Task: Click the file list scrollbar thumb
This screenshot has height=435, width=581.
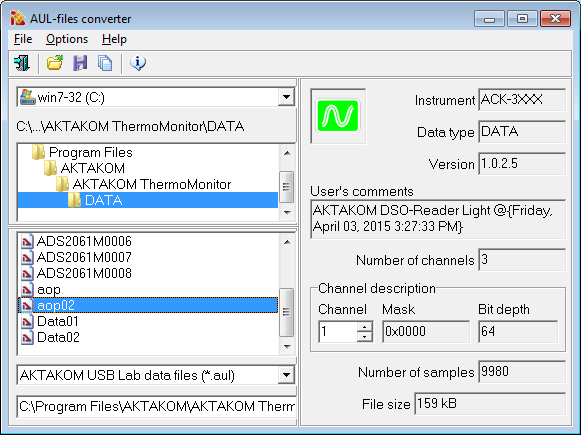Action: click(x=286, y=312)
